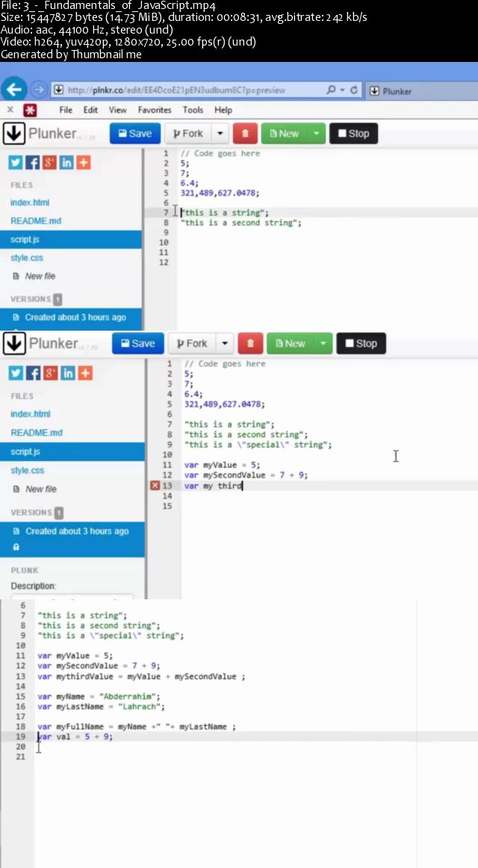Click Stop in the frame with the 12-line editor
The image size is (478, 868).
pyautogui.click(x=353, y=134)
